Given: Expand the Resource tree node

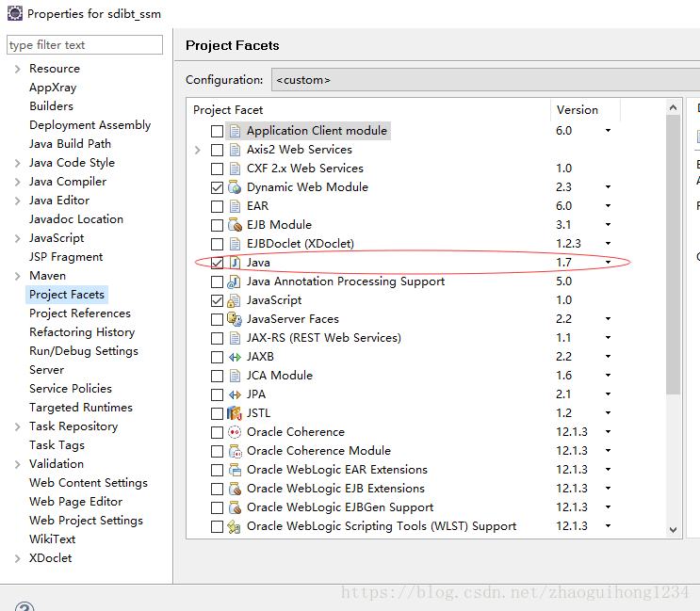Looking at the screenshot, I should [x=17, y=69].
